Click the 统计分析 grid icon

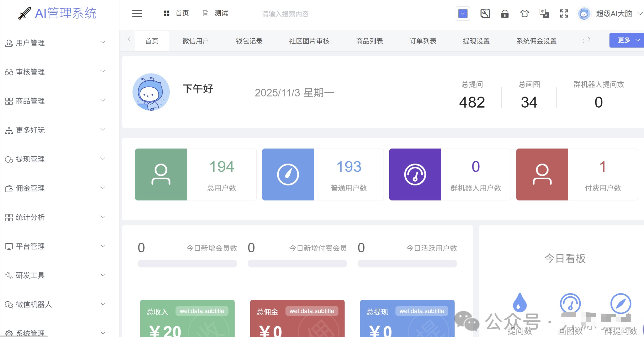9,217
